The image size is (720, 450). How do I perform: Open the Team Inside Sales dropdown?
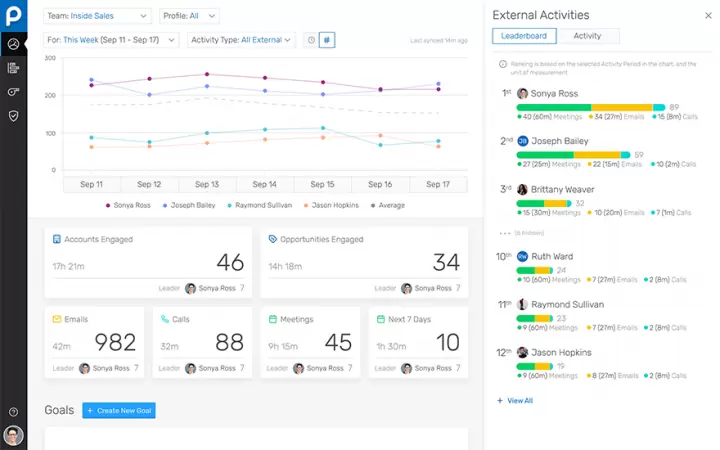(x=98, y=16)
